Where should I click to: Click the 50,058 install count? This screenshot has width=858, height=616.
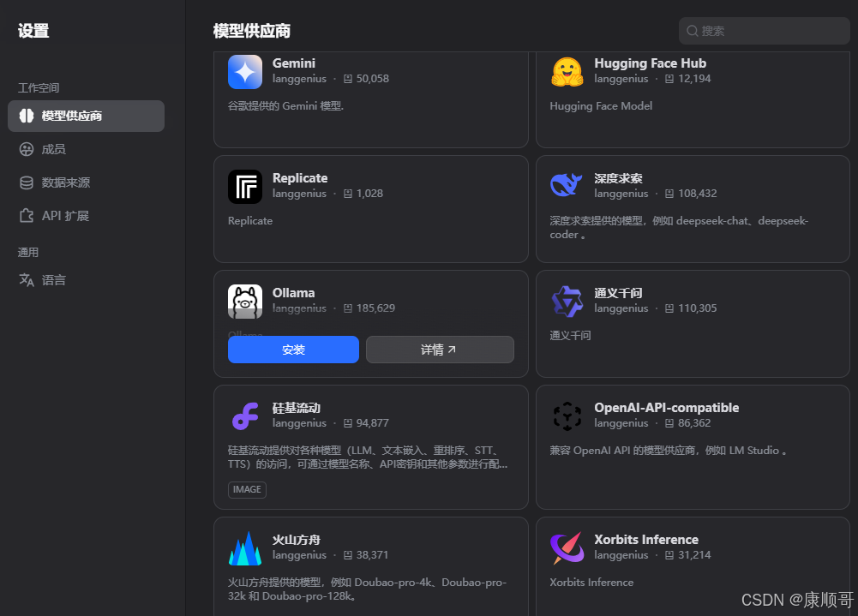(x=373, y=79)
